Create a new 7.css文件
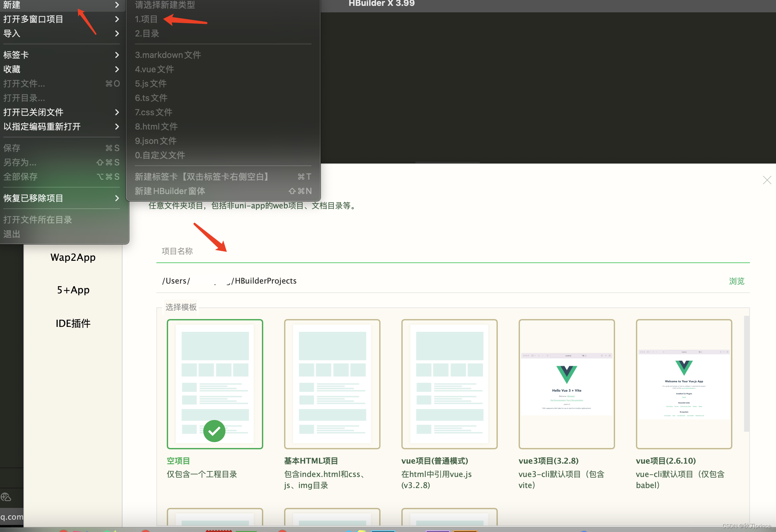 point(223,112)
